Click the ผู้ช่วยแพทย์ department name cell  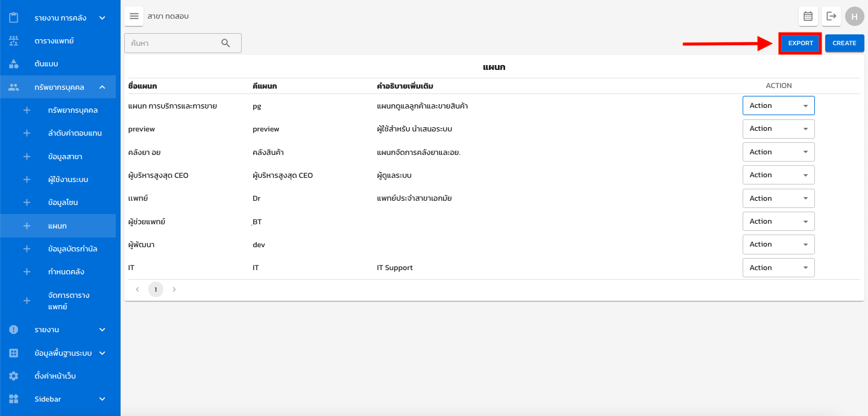pos(147,221)
